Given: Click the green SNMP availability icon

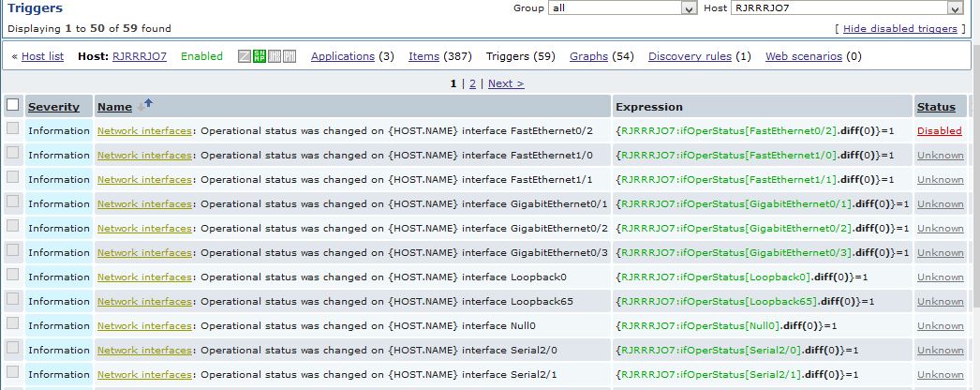Looking at the screenshot, I should tap(260, 56).
